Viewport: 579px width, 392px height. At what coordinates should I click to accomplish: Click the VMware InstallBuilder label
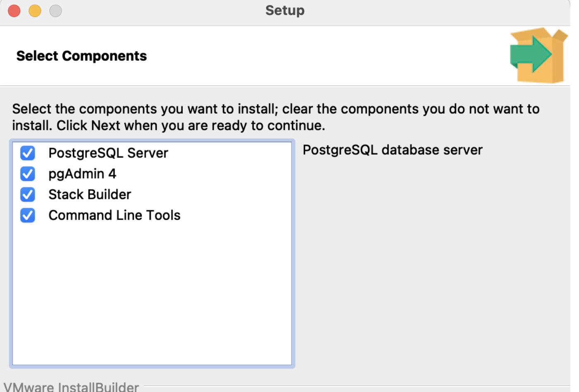click(x=71, y=387)
